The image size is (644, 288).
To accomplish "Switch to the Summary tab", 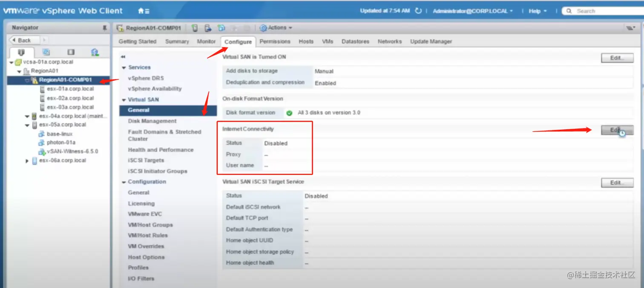I will 177,41.
